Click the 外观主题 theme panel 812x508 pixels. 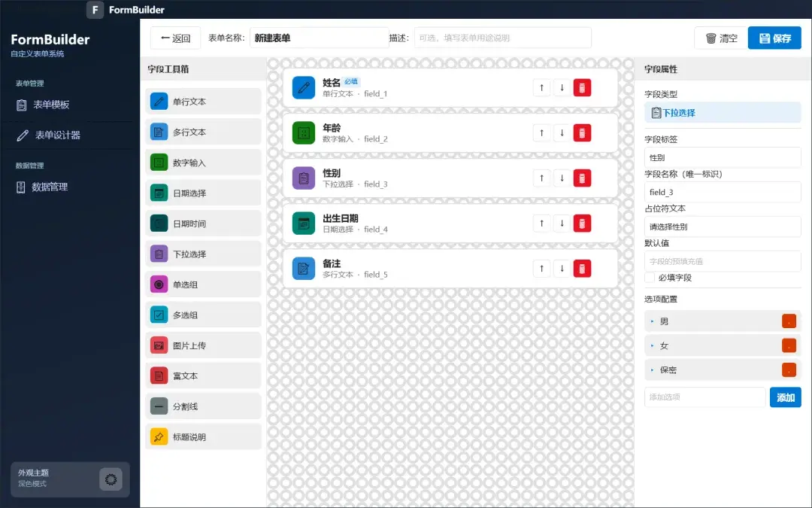pos(70,479)
